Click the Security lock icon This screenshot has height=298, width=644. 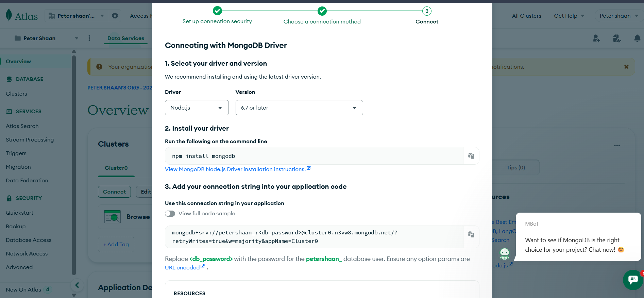pyautogui.click(x=9, y=198)
